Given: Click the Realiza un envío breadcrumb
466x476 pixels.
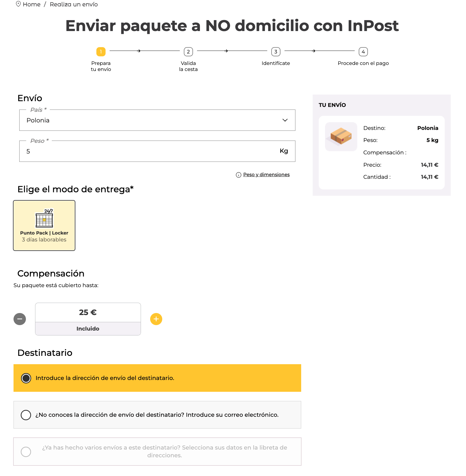Looking at the screenshot, I should click(74, 4).
